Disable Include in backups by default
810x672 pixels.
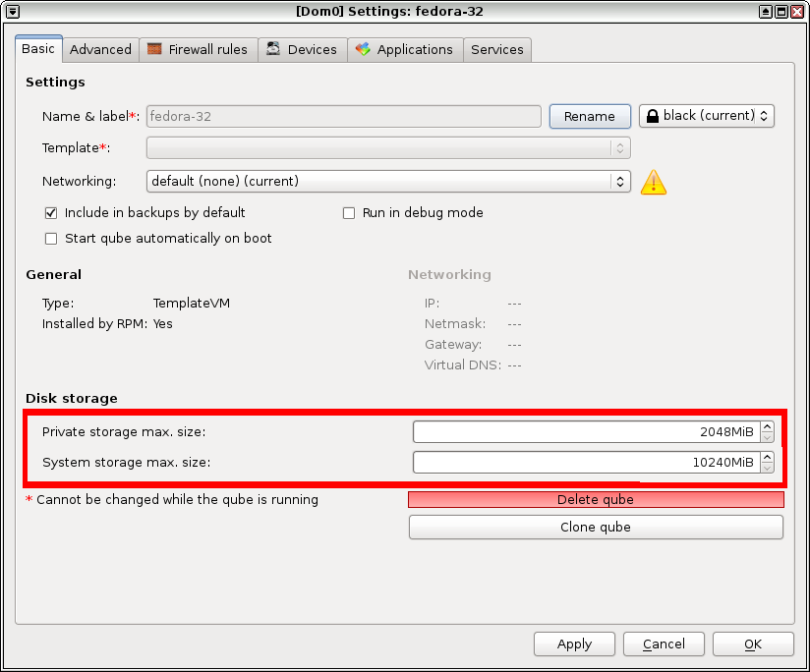50,212
